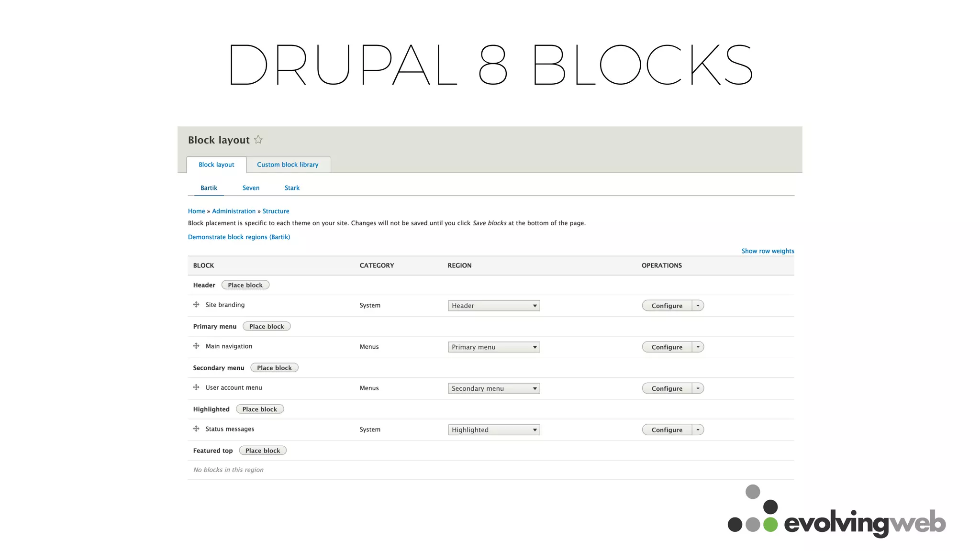Click Place block for Primary menu region
Image resolution: width=980 pixels, height=551 pixels.
(x=267, y=327)
